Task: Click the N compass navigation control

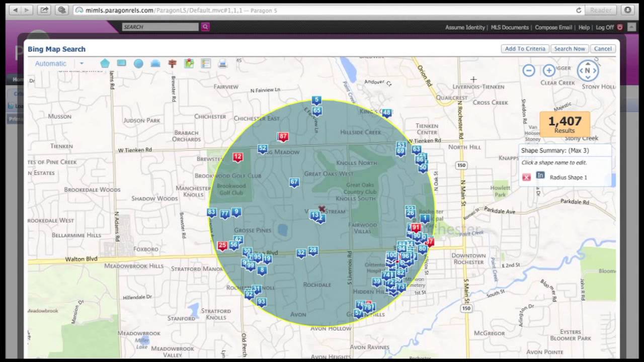Action: [x=588, y=71]
